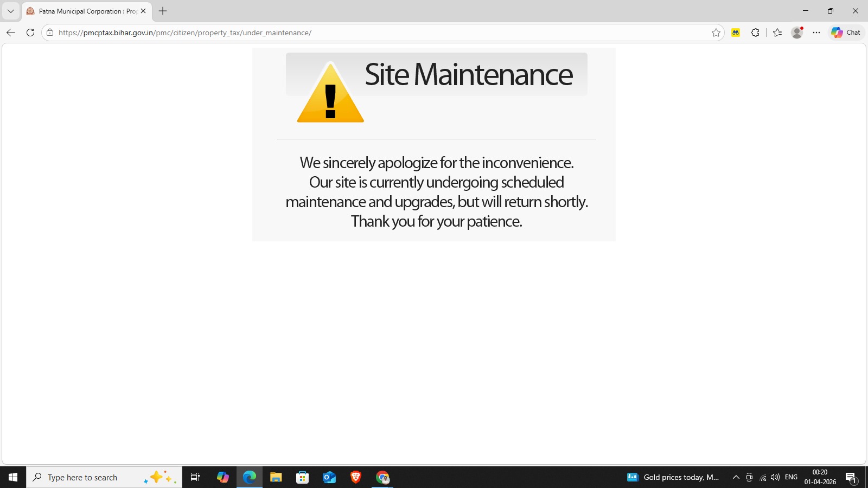868x488 pixels.
Task: Click the address bar URL field
Action: pyautogui.click(x=380, y=33)
